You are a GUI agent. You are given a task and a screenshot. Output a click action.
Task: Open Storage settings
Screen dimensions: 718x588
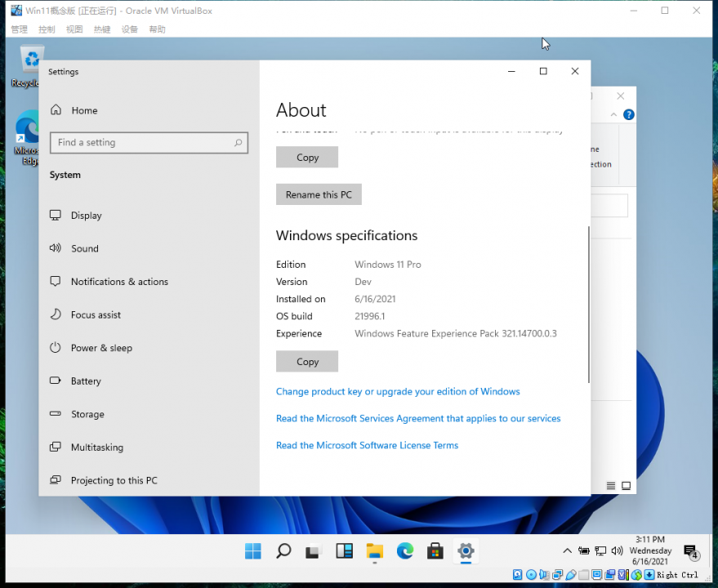77,414
